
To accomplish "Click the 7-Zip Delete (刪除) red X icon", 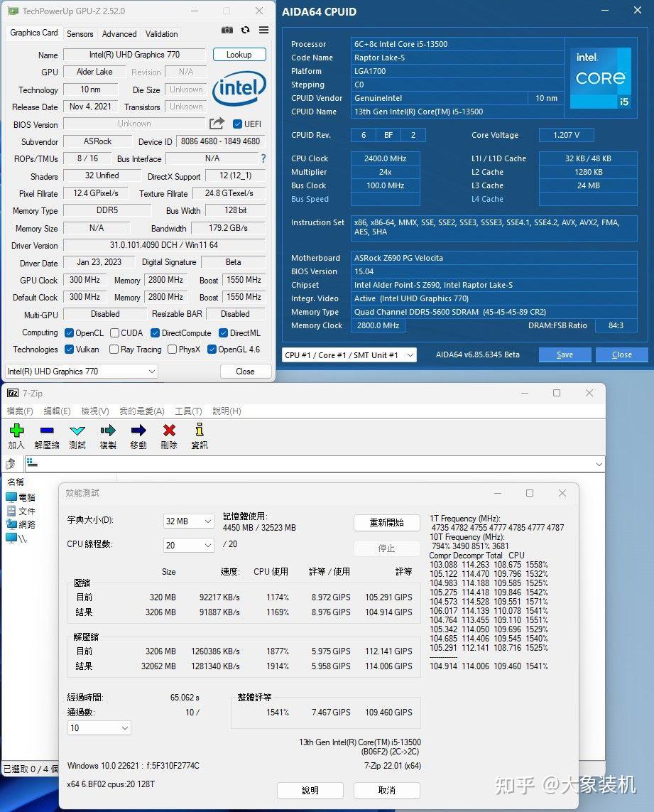I will 169,430.
